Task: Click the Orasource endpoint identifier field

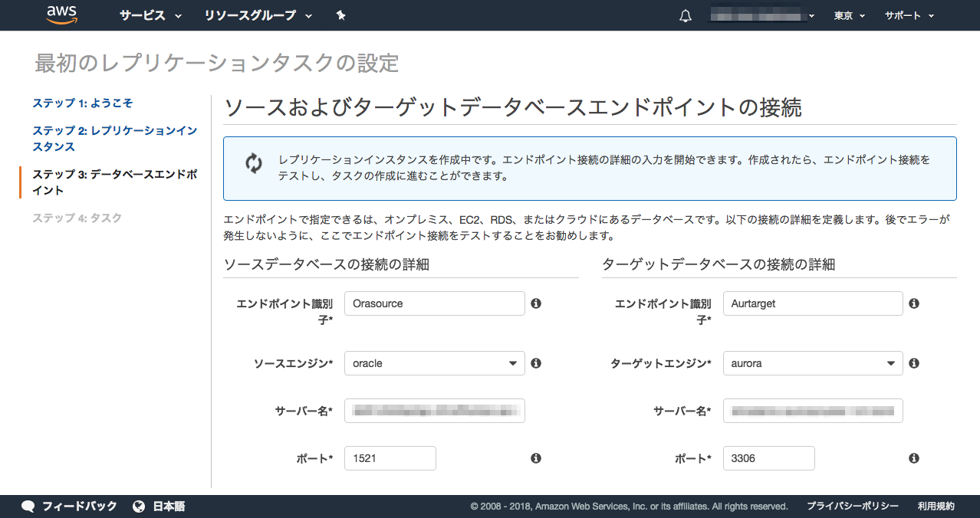Action: pyautogui.click(x=434, y=303)
